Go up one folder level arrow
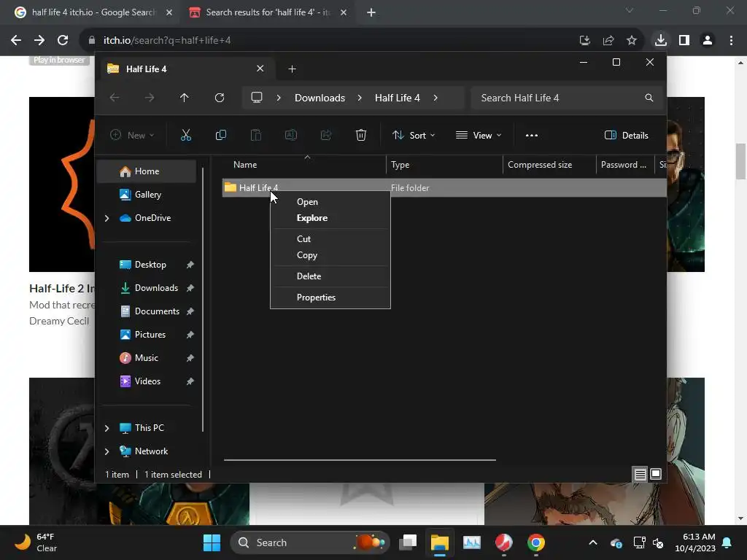This screenshot has width=747, height=560. 185,98
